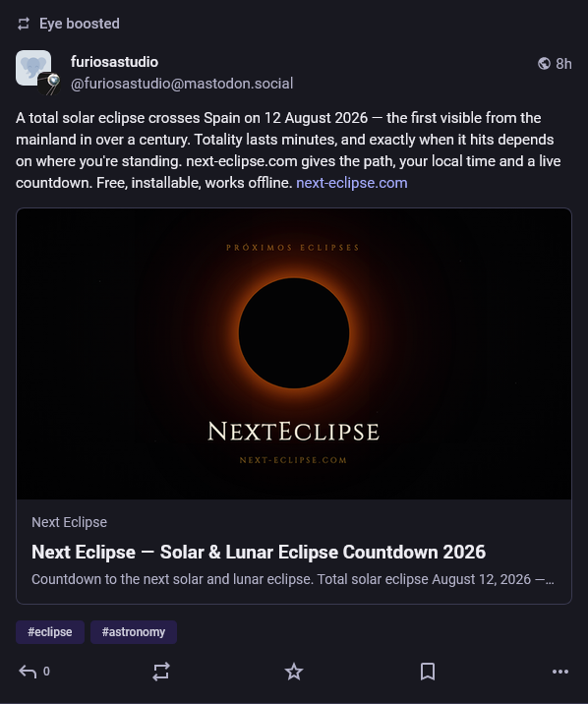Favourite the post with the star icon
588x704 pixels.
click(x=294, y=672)
